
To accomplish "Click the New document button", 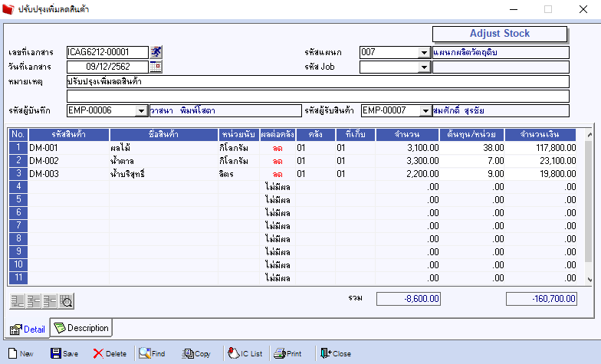I will (x=21, y=353).
